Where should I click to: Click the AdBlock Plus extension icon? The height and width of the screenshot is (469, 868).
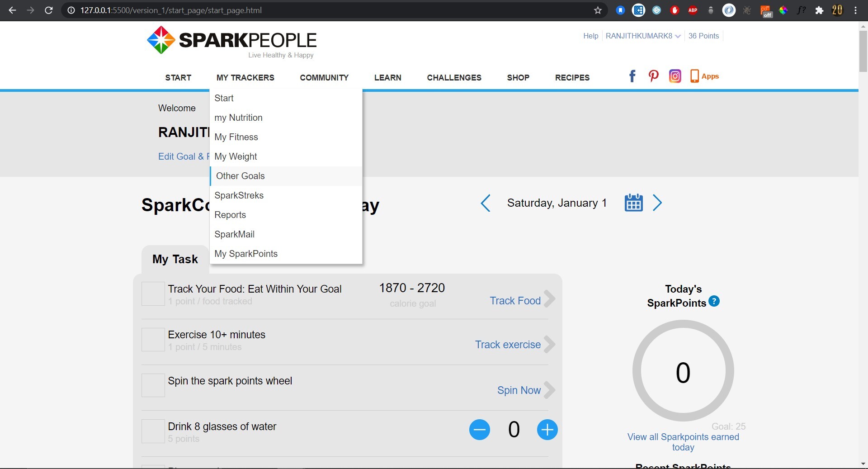click(x=693, y=10)
